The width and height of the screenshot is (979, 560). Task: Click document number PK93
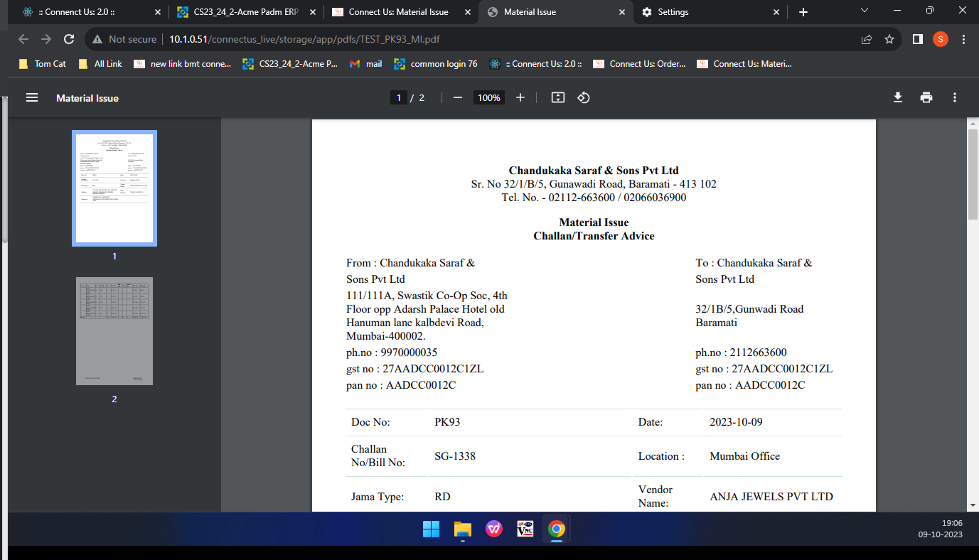(447, 422)
